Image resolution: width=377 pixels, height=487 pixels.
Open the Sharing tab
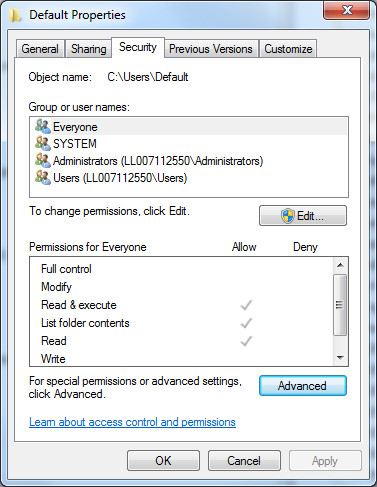[x=88, y=49]
